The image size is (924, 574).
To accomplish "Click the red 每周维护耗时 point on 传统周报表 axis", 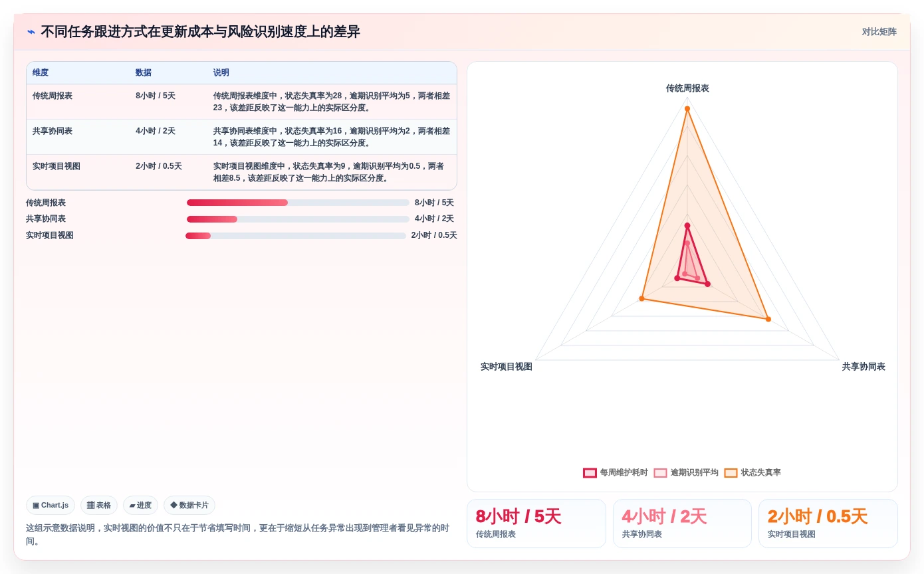I will [x=687, y=226].
